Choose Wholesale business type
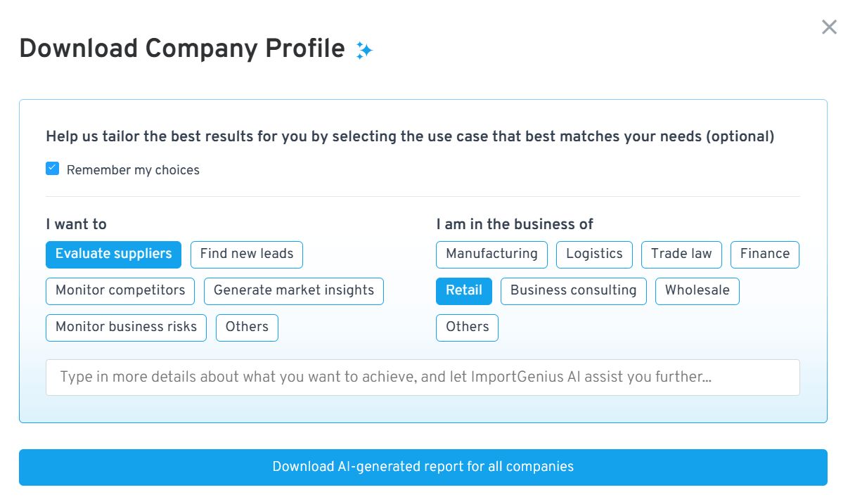 [x=697, y=291]
